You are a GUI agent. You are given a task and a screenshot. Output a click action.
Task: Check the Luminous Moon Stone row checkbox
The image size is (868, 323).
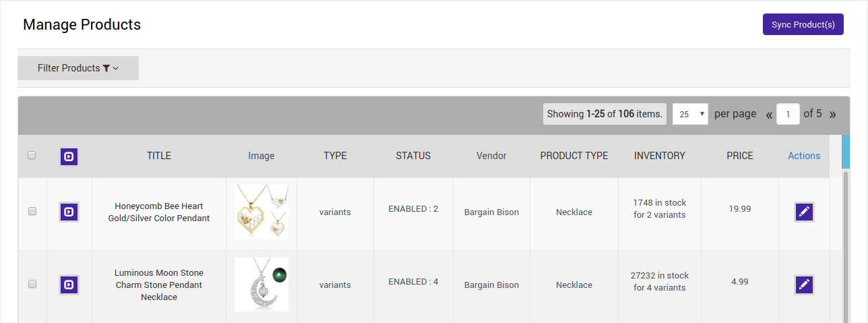tap(32, 285)
